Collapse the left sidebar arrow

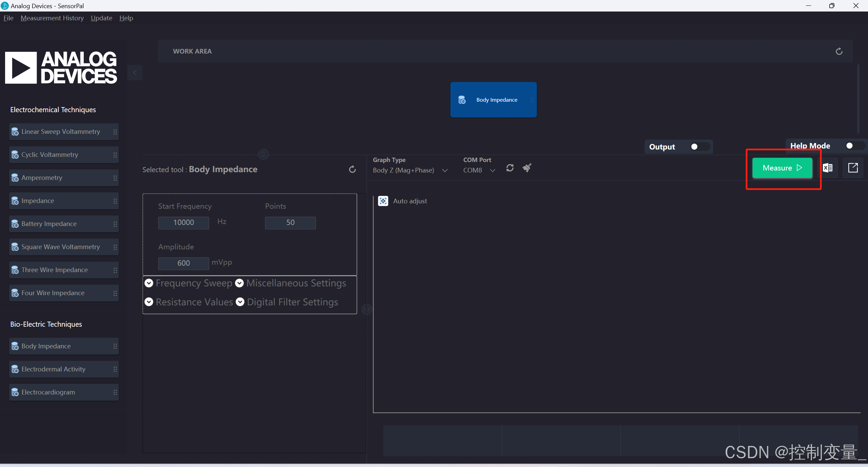point(135,73)
